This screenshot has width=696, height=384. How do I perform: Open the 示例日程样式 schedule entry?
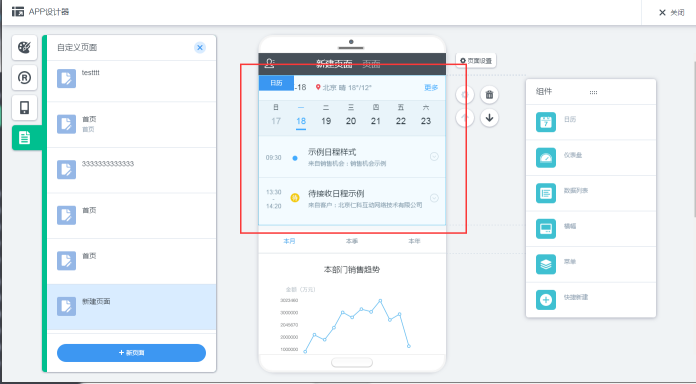tap(352, 157)
